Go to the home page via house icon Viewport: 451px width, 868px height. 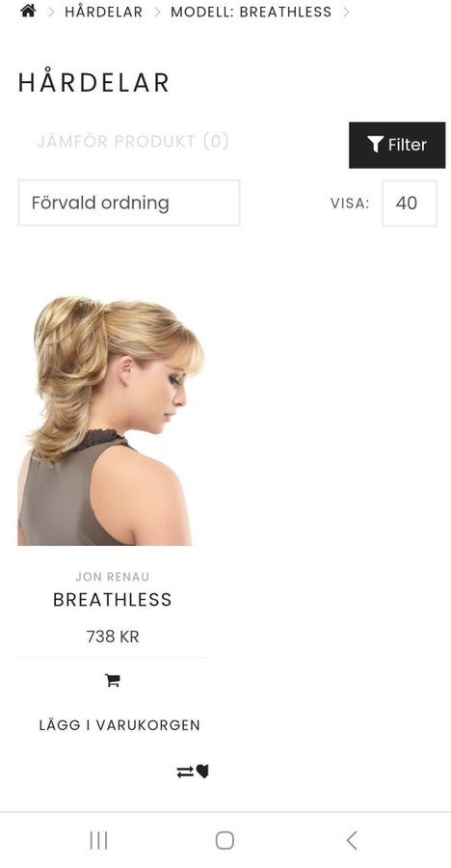click(28, 11)
